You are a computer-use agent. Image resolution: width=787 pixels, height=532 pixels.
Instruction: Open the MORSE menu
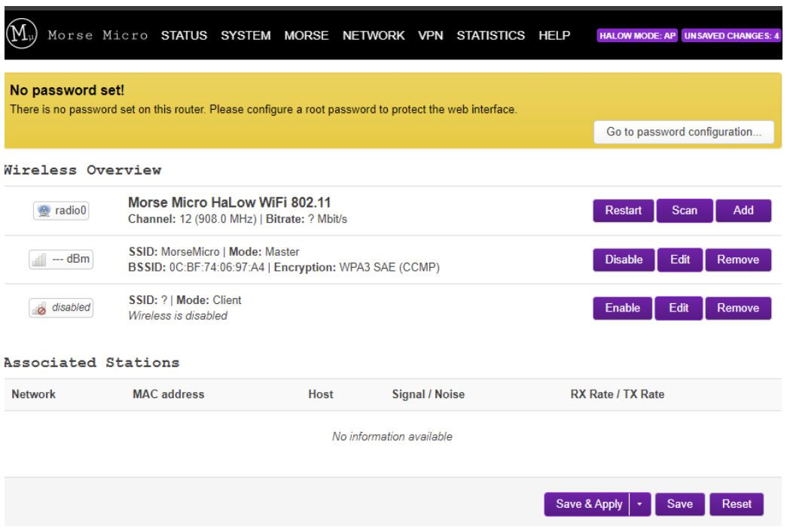[x=307, y=35]
